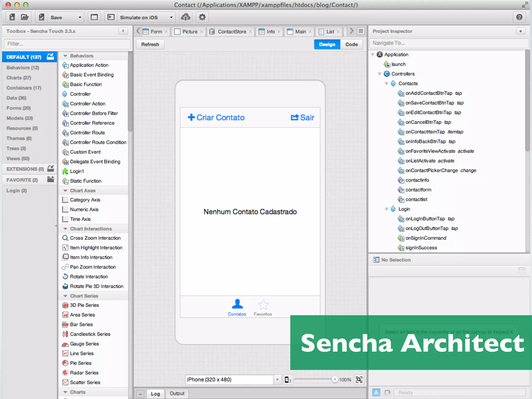Select the Favoritos tab on canvas
The height and width of the screenshot is (399, 532).
pos(263,308)
